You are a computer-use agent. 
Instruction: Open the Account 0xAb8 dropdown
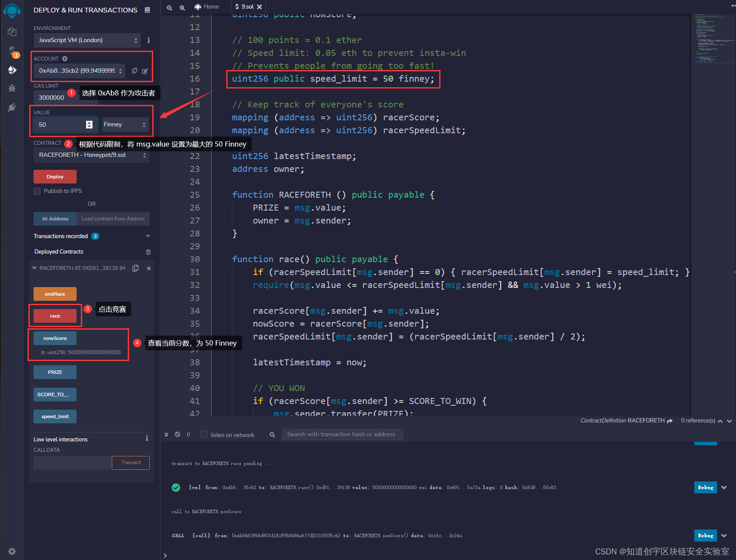pyautogui.click(x=80, y=70)
